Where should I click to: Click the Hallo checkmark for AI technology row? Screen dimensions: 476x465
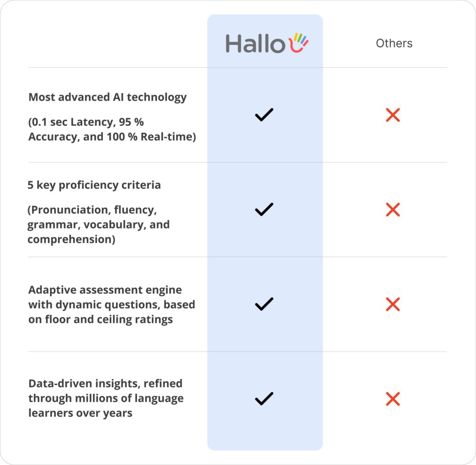[x=264, y=115]
